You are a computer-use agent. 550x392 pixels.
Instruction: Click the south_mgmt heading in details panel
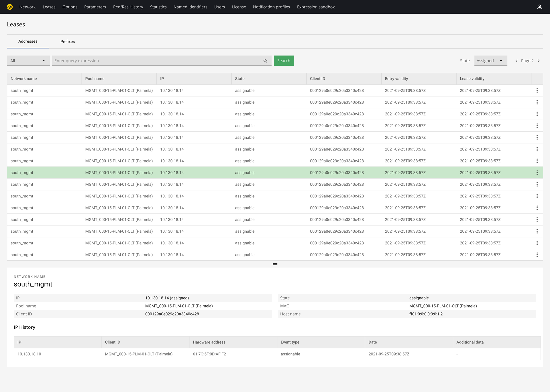click(x=33, y=284)
